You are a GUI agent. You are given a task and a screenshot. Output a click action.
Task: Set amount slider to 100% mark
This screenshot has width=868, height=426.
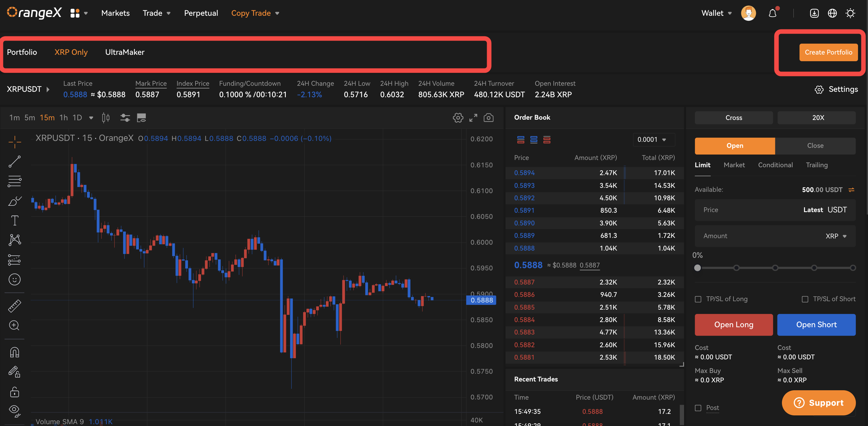[x=853, y=268]
